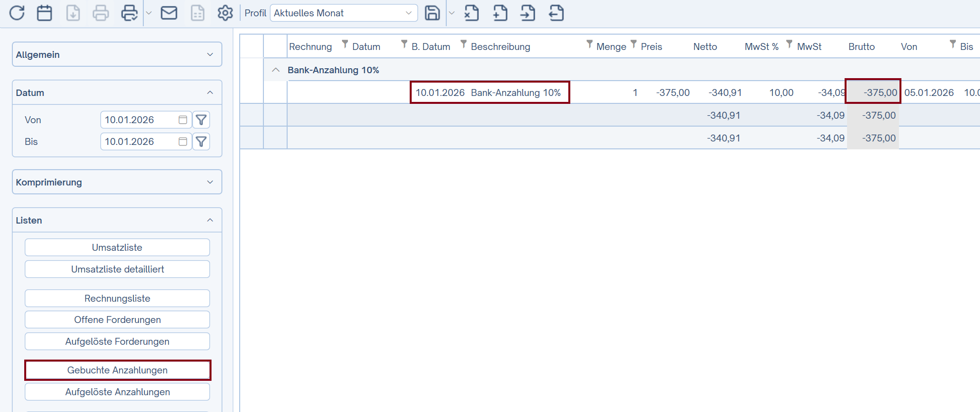Collapse the Bank-Anzahlung 10% group row
The image size is (980, 412).
pos(276,70)
